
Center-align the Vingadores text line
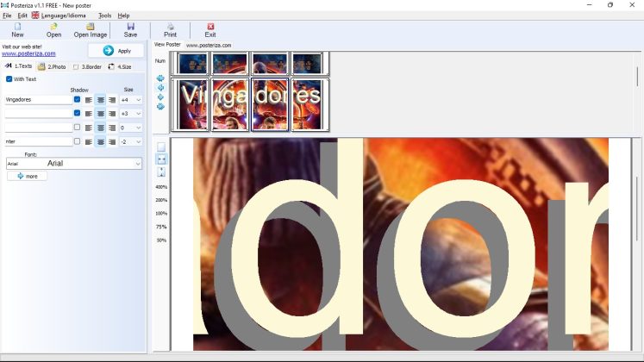100,100
